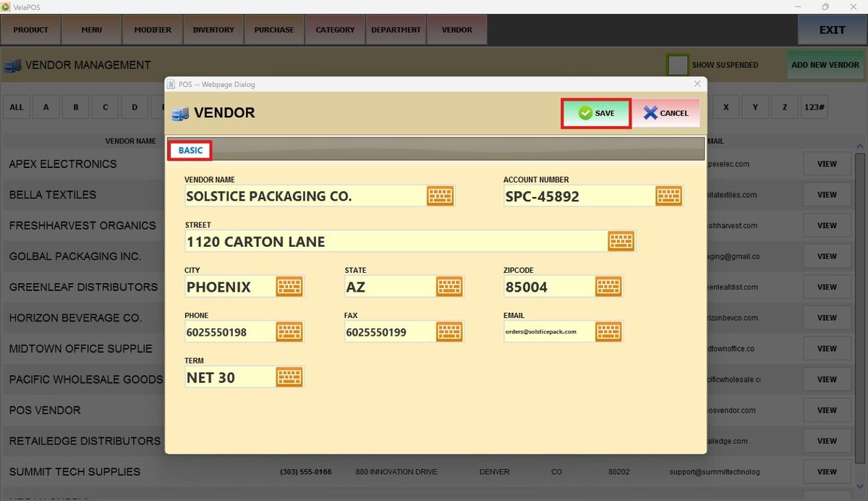Open keyboard icon beside City field

[x=289, y=287]
